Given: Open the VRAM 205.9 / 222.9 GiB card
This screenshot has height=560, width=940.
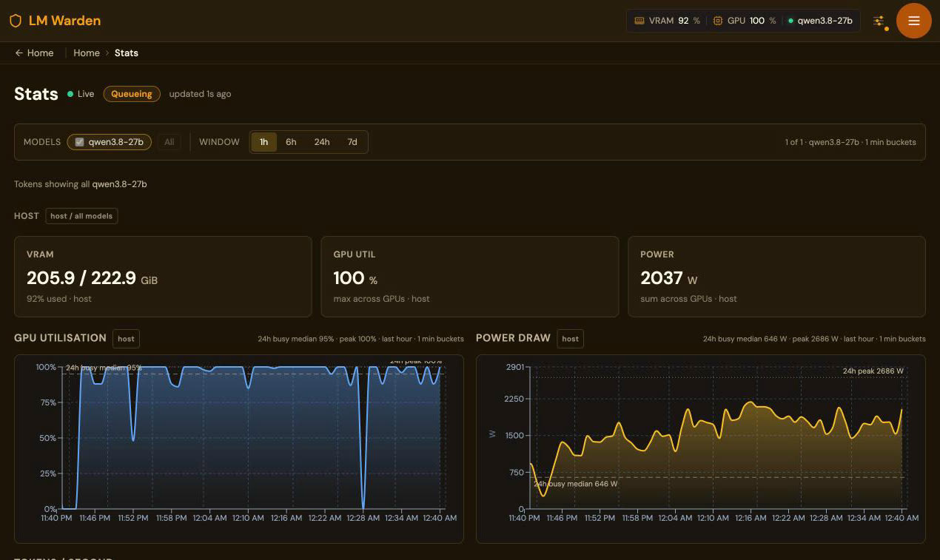Looking at the screenshot, I should pyautogui.click(x=163, y=277).
